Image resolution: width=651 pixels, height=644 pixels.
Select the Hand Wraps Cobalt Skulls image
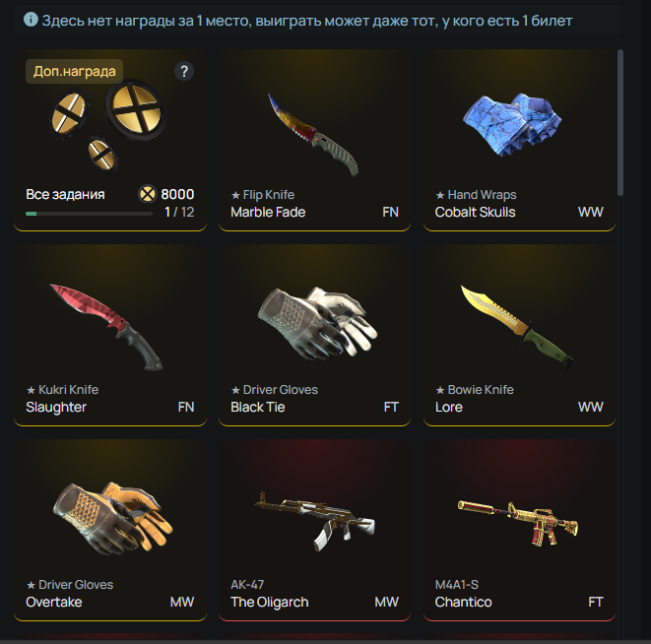click(512, 124)
